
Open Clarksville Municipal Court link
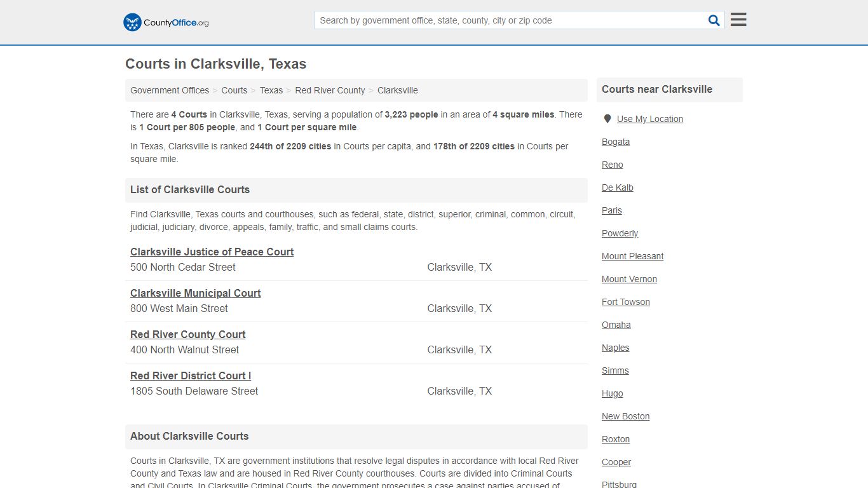click(x=196, y=293)
